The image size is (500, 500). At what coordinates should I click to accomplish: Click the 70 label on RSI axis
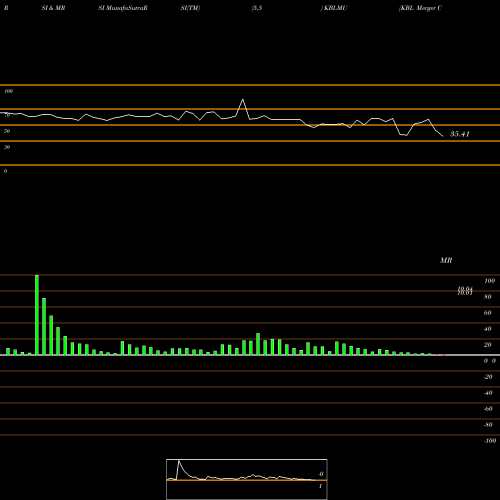click(7, 115)
